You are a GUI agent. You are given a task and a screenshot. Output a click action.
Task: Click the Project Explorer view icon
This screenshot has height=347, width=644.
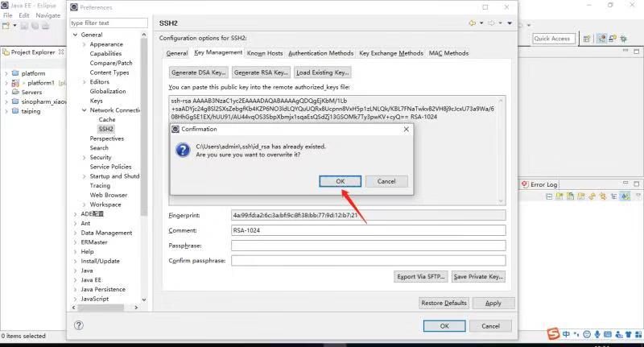(6, 52)
